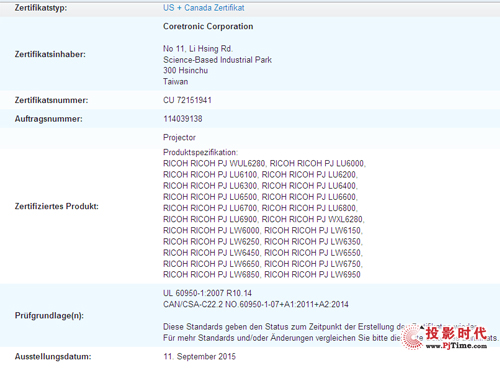Click the Prüfgrundlage(n) label
500x375 pixels.
click(x=49, y=315)
